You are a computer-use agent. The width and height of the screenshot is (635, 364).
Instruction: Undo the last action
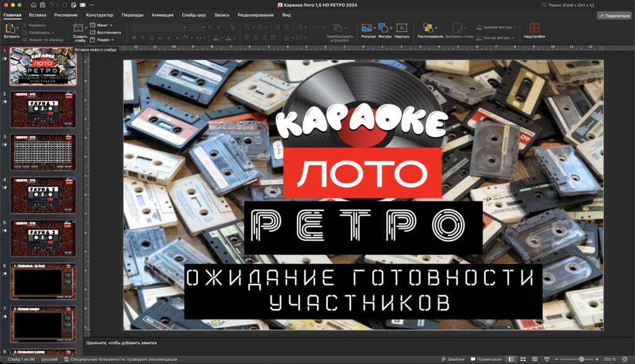tap(52, 5)
